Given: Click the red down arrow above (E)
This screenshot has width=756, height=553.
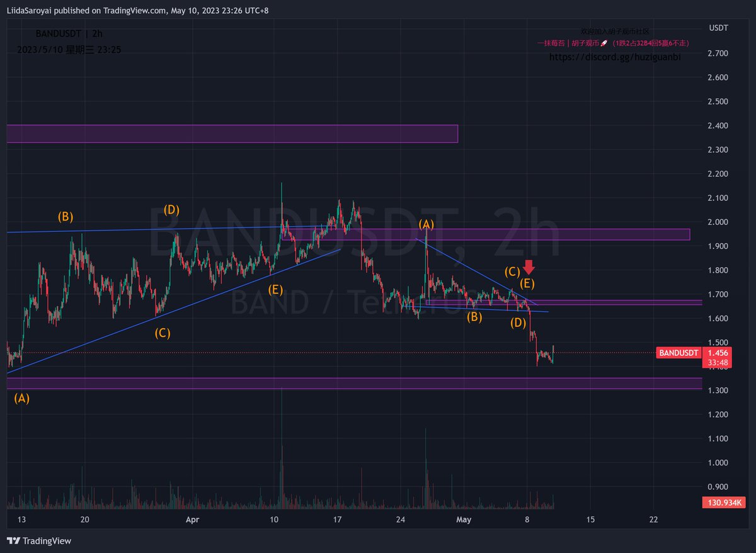Looking at the screenshot, I should (529, 266).
